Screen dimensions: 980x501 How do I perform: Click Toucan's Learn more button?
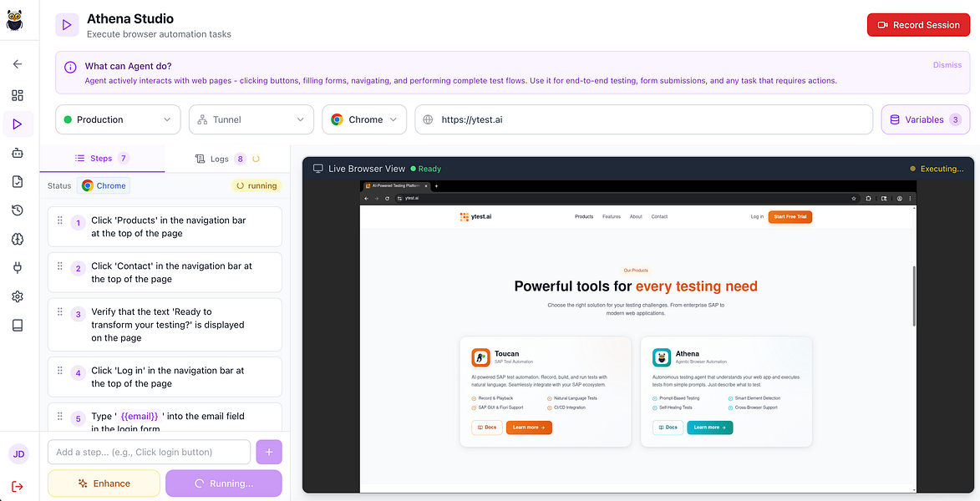(529, 428)
